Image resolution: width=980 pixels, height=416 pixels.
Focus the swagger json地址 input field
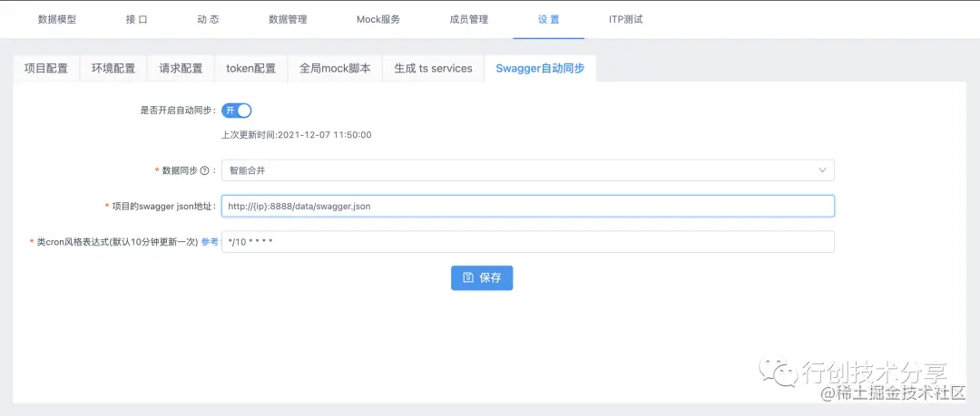click(527, 206)
